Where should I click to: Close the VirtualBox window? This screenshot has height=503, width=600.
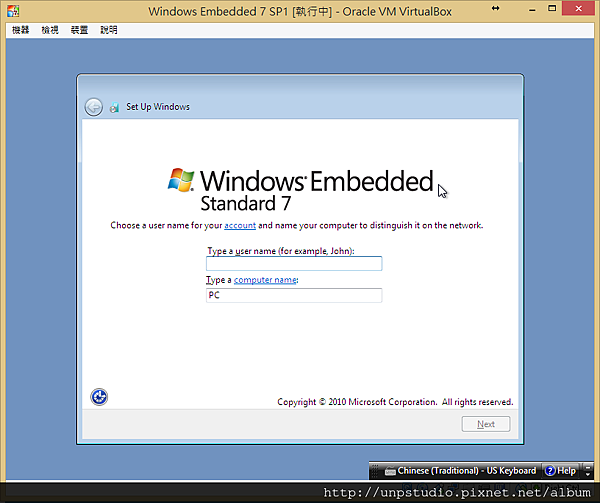578,8
